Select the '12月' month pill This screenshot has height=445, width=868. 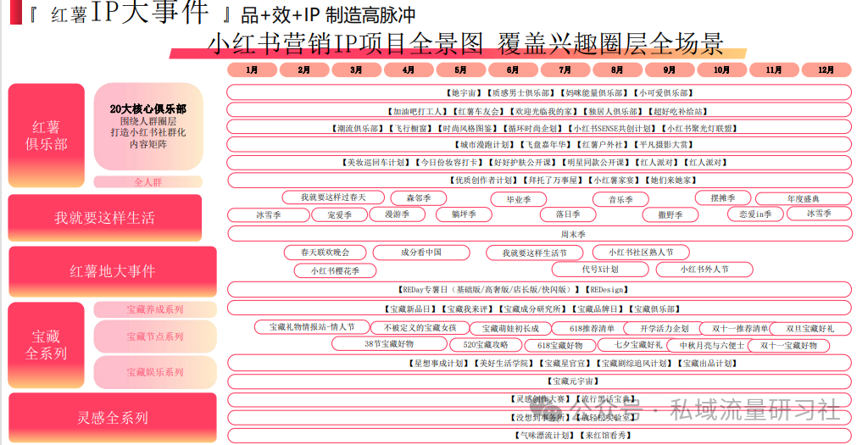826,70
